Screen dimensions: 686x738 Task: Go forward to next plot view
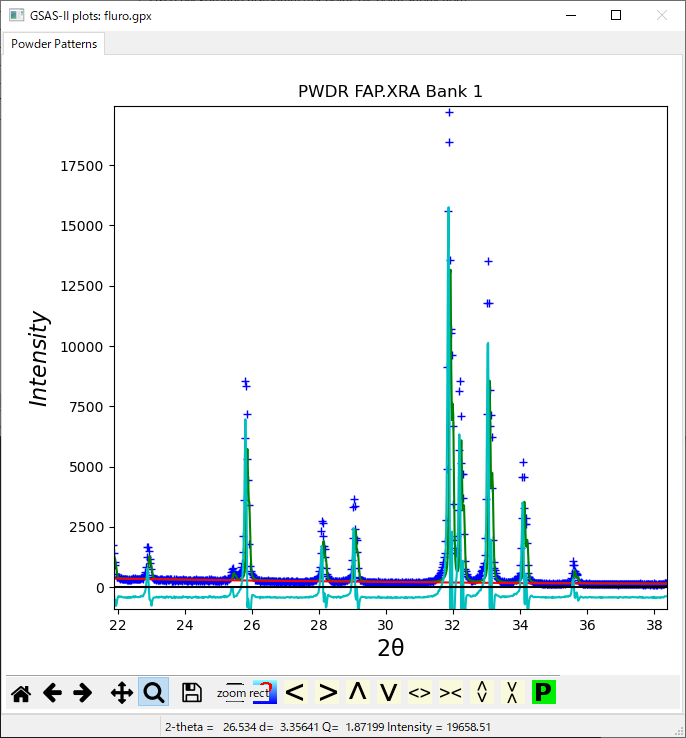[x=83, y=692]
